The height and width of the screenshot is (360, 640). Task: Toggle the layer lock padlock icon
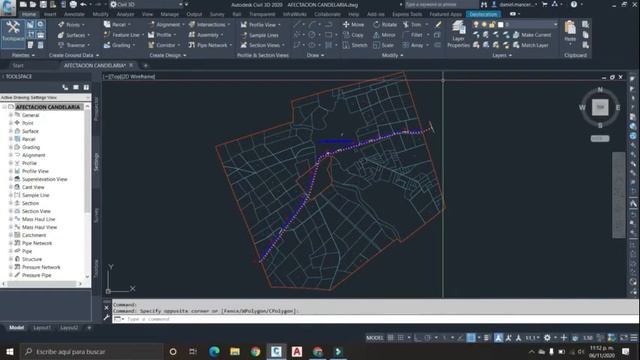[x=492, y=24]
